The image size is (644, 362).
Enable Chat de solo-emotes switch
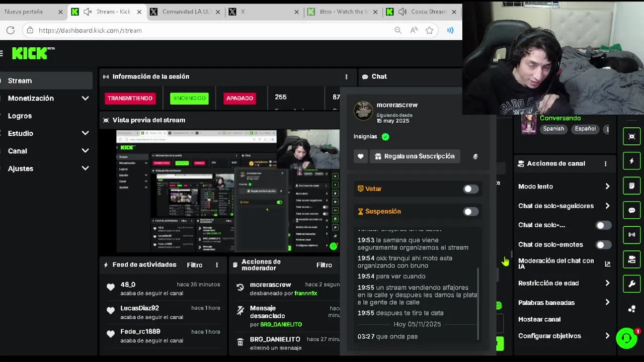point(603,245)
